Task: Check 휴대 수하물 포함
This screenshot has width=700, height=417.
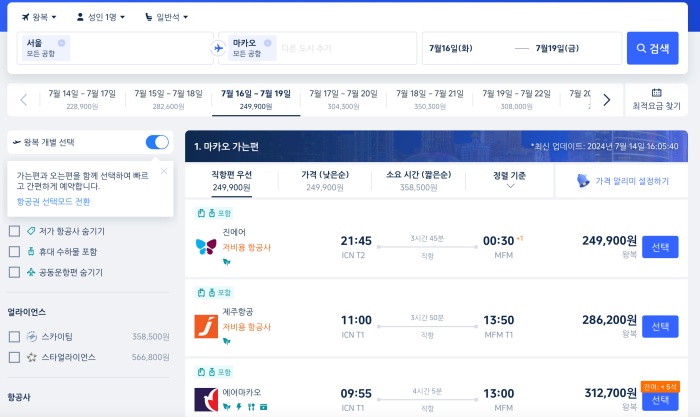Action: (14, 251)
